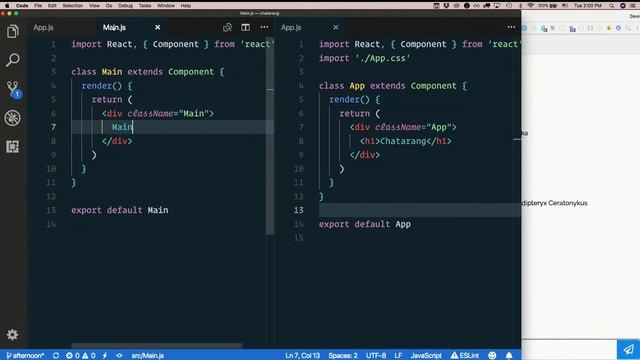
Task: Open right editor More Actions ellipsis
Action: tap(511, 27)
